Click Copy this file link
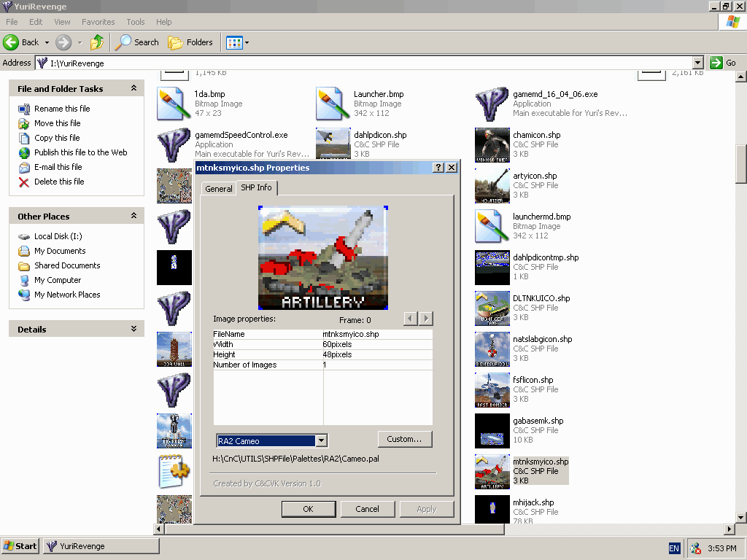This screenshot has width=747, height=560. [57, 138]
